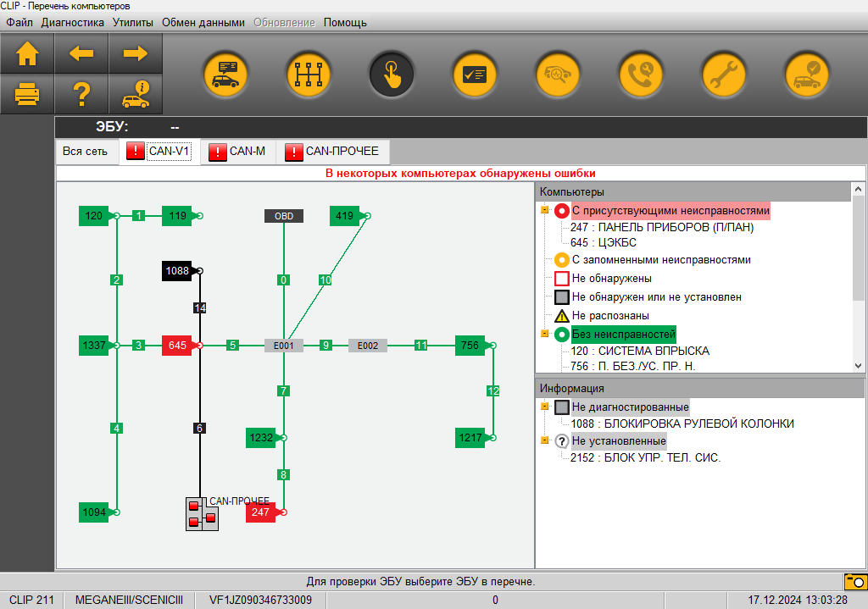Collapse the present faults tree group
Screen dimensions: 868x609
coord(545,210)
